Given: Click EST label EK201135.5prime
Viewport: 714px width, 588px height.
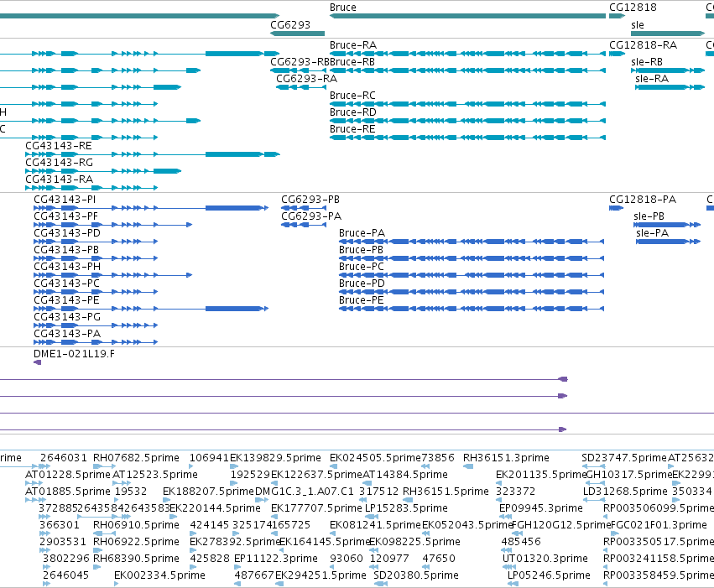Looking at the screenshot, I should (541, 475).
